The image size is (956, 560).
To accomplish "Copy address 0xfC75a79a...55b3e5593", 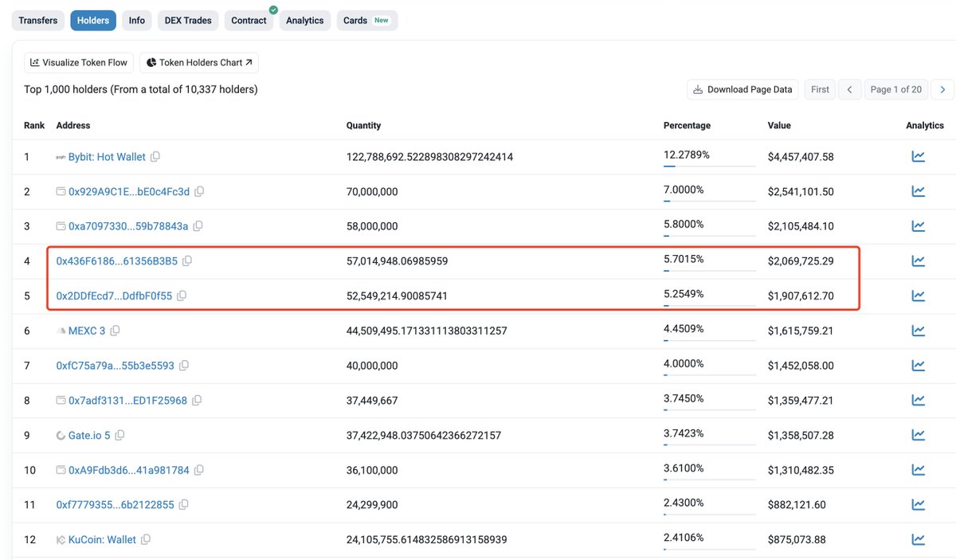I will pos(184,366).
